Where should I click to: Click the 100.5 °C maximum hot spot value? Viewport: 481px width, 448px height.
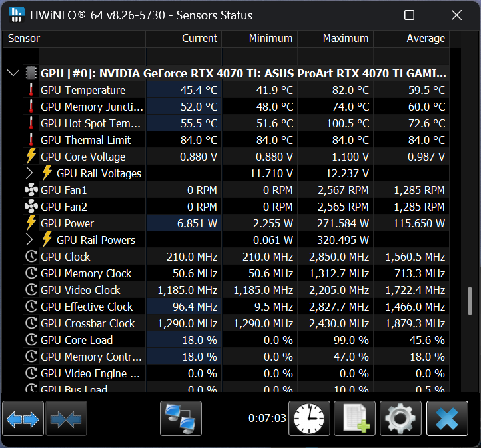pos(348,123)
